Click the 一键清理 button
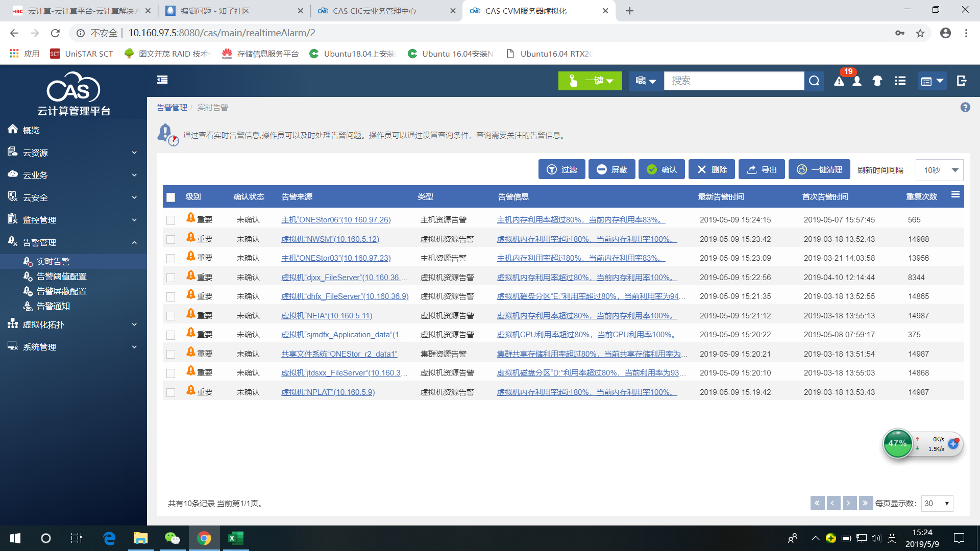The width and height of the screenshot is (980, 551). [819, 169]
